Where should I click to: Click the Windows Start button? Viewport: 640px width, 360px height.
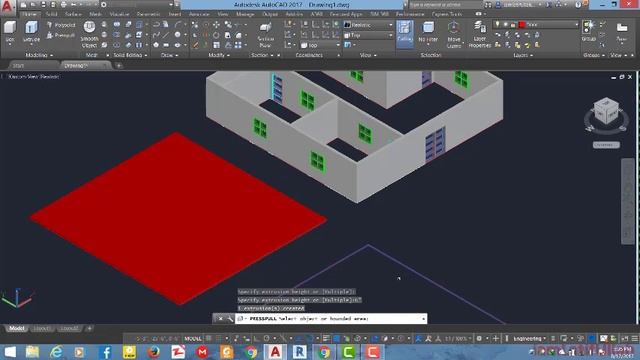tap(10, 352)
